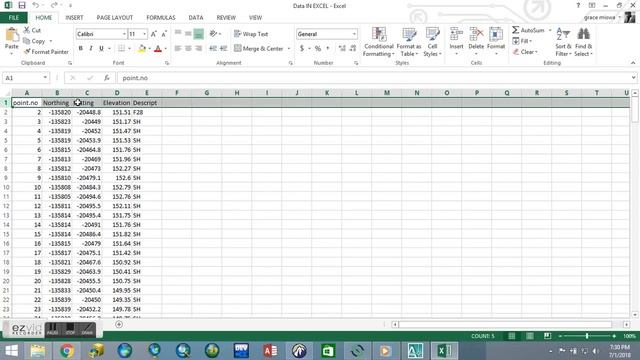Apply Percent Style format
640x360 pixels.
tap(318, 49)
